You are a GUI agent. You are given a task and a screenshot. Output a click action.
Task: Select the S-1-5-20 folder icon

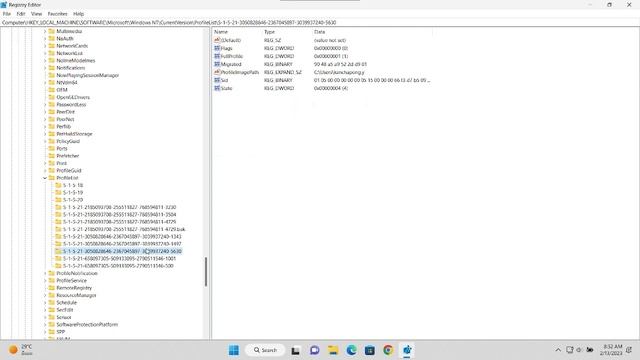pos(58,200)
